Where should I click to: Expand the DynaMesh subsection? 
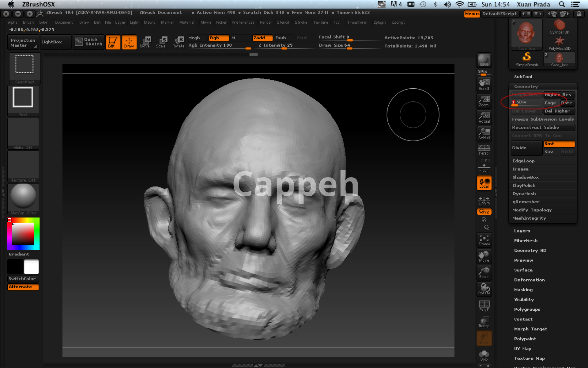(524, 194)
